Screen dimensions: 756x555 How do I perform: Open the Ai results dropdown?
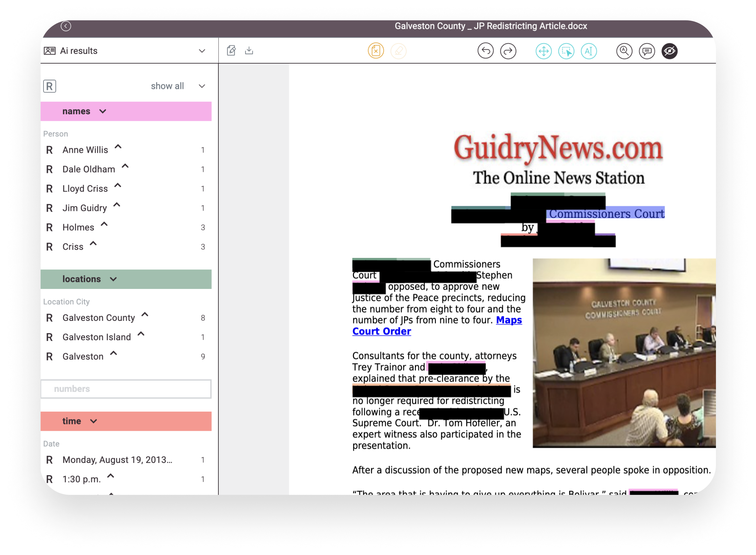point(202,51)
